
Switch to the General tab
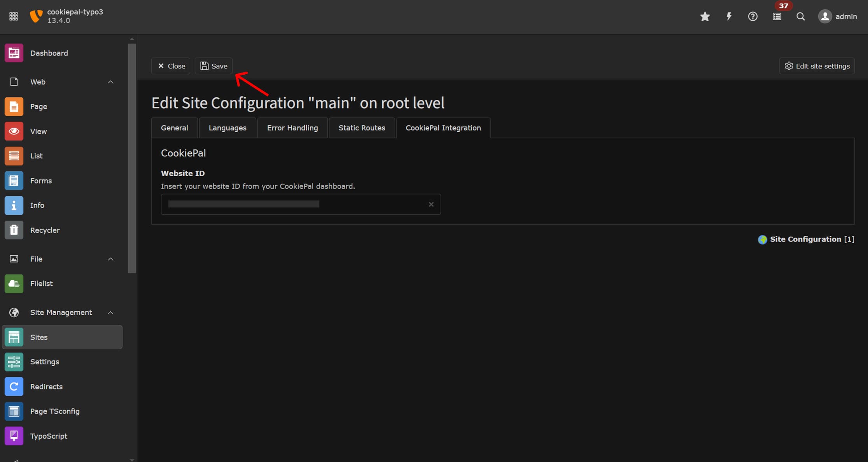tap(174, 128)
